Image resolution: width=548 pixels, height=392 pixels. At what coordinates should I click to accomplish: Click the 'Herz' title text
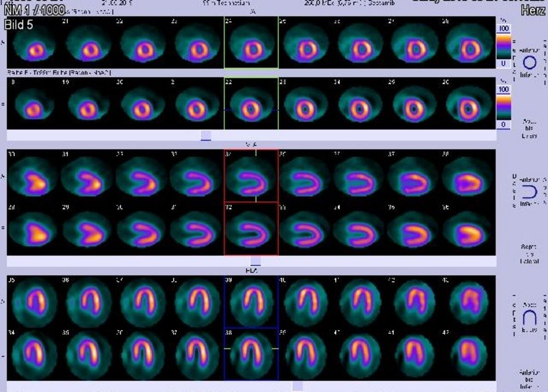(533, 10)
